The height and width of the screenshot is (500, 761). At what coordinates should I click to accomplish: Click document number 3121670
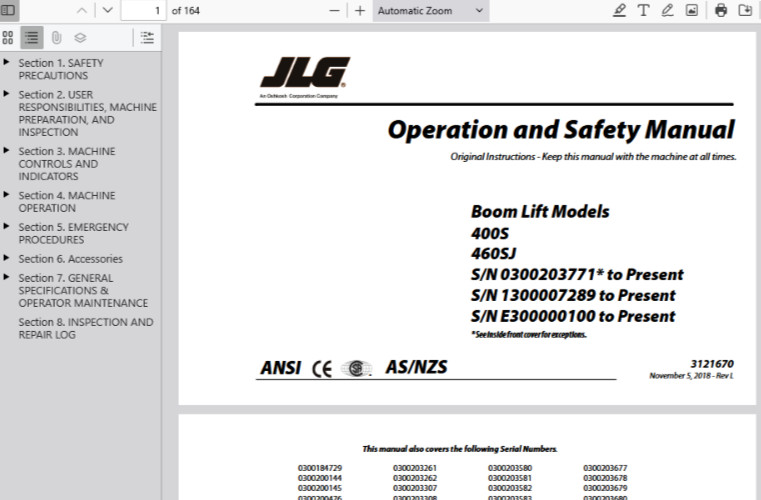(712, 364)
